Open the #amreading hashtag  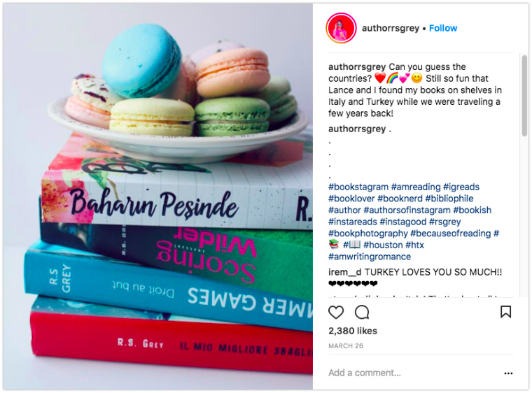point(416,187)
